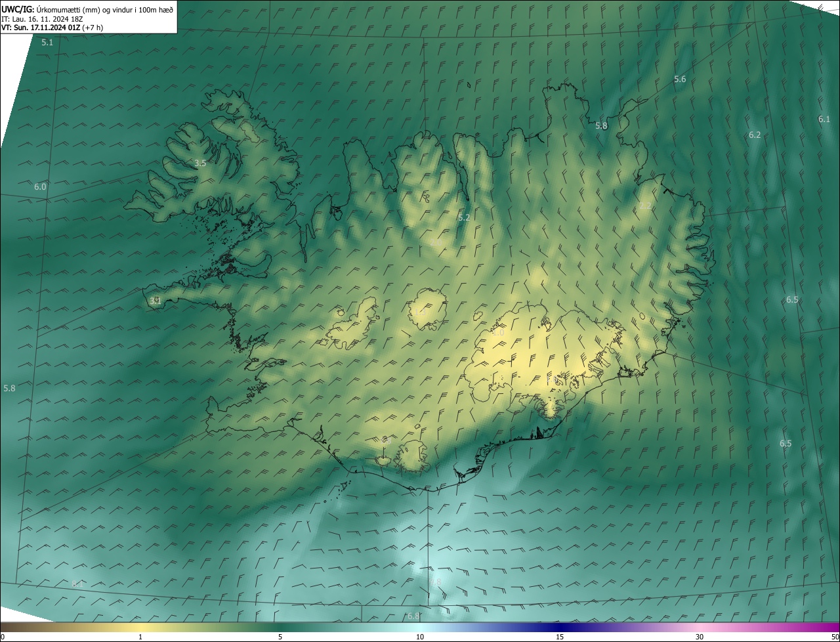Click the 1 tick on the color scale
The image size is (840, 642).
140,637
